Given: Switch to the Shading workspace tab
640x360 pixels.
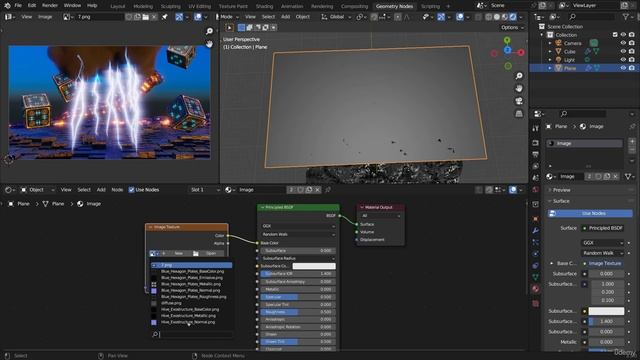Looking at the screenshot, I should pyautogui.click(x=264, y=6).
